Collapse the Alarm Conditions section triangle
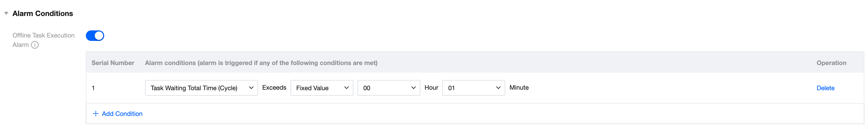This screenshot has width=868, height=129. click(x=6, y=14)
